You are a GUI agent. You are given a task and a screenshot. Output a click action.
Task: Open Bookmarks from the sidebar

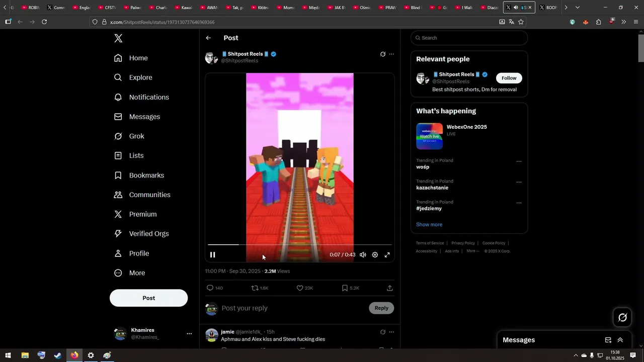point(139,175)
